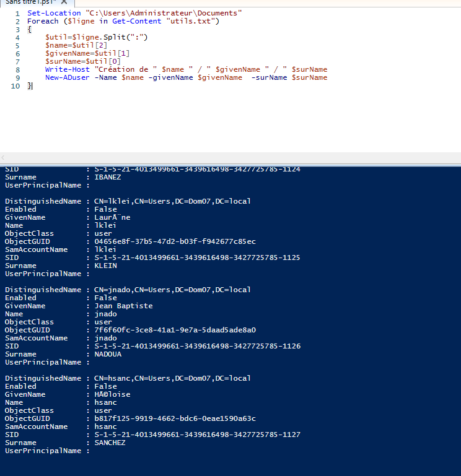Click the Jean Baptiste given name
461x476 pixels.
123,306
